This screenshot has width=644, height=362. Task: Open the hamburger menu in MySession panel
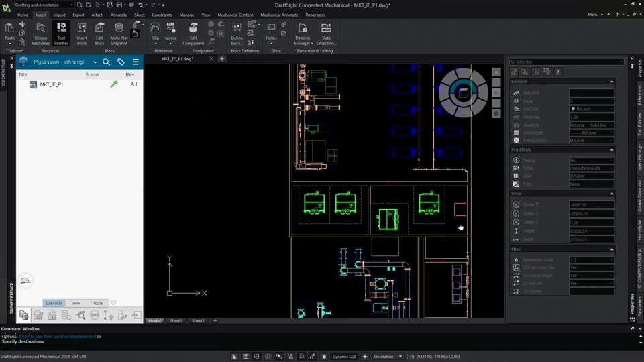(136, 62)
